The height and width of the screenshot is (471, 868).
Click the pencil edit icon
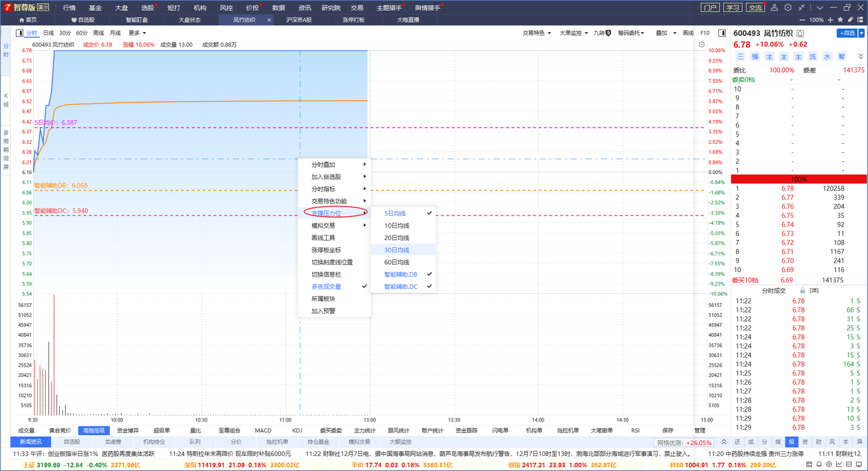pos(850,20)
